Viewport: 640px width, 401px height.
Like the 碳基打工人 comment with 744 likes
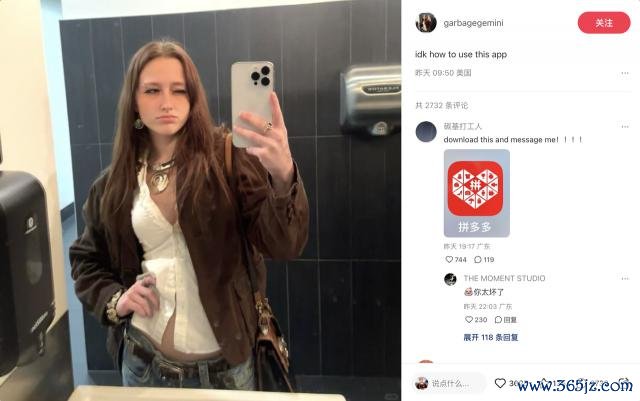(x=449, y=259)
